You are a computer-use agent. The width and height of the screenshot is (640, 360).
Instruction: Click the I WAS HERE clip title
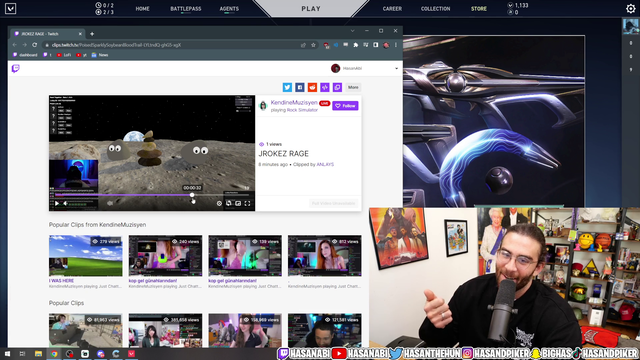[x=62, y=281]
